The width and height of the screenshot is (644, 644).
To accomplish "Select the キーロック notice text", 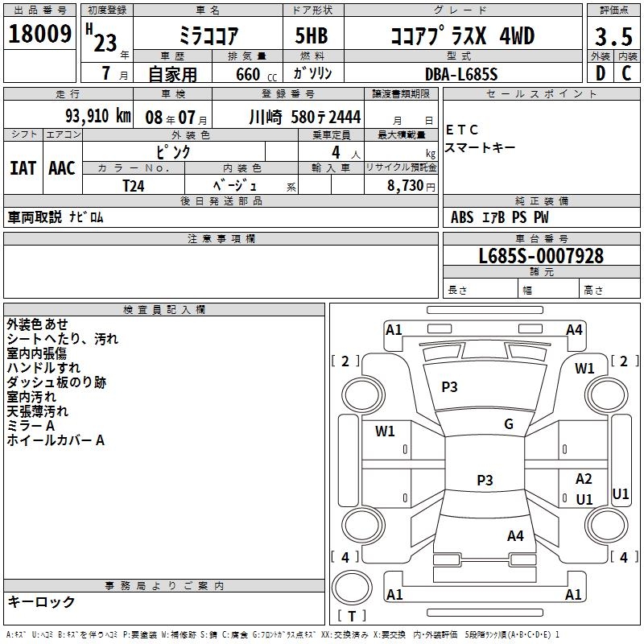I will tap(42, 601).
